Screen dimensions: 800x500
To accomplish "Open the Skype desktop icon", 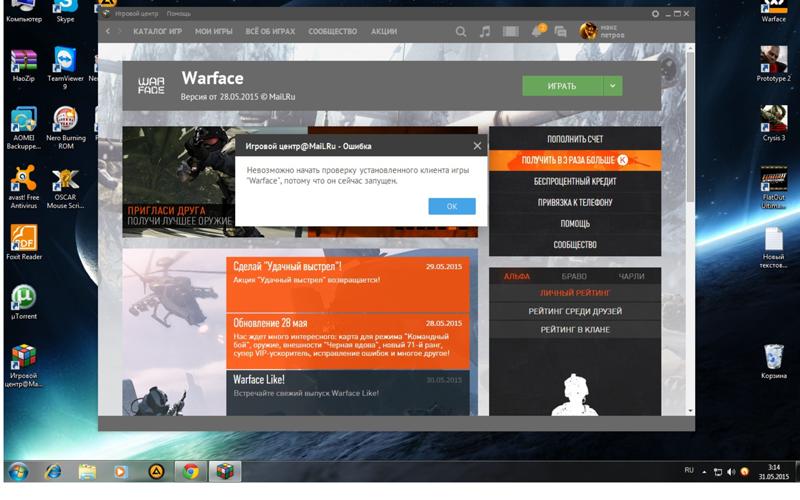I will tap(65, 11).
